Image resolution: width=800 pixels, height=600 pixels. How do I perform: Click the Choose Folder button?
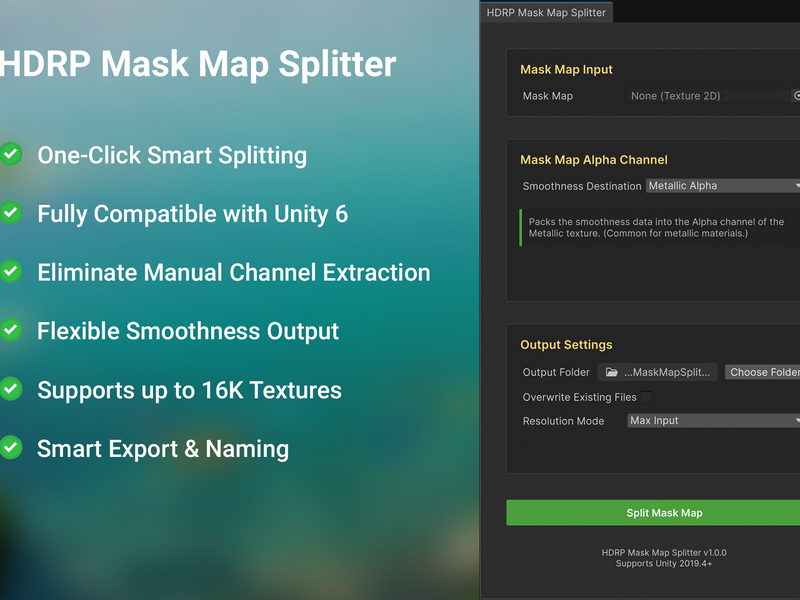click(763, 372)
